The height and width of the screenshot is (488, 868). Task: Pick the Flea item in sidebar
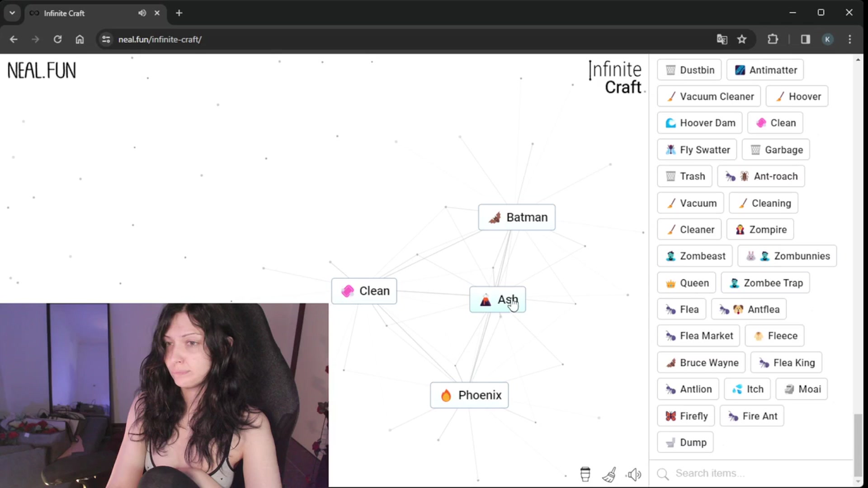(x=681, y=310)
